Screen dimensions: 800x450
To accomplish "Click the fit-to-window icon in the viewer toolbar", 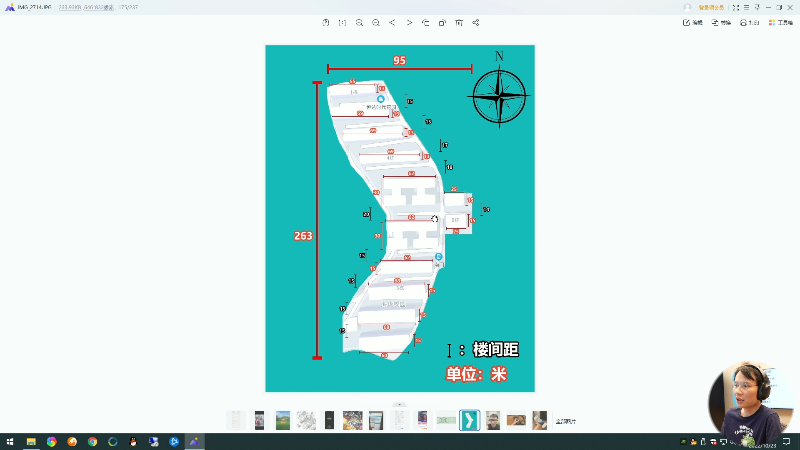I will (326, 22).
